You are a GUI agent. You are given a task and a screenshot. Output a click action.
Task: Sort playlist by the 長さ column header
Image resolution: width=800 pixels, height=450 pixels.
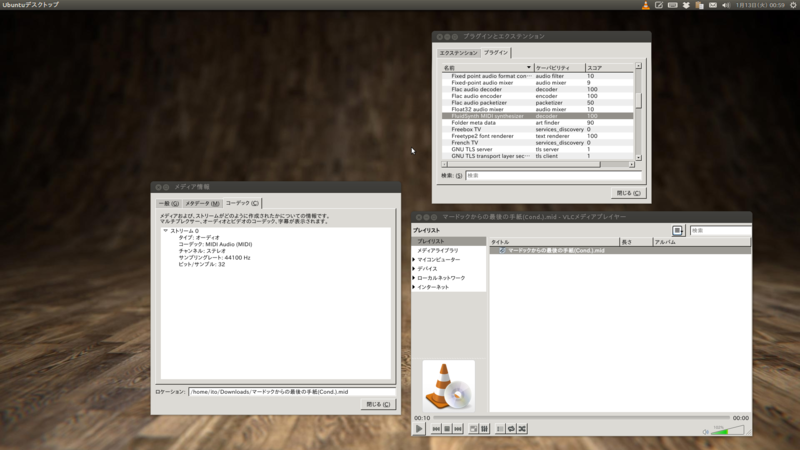point(636,242)
